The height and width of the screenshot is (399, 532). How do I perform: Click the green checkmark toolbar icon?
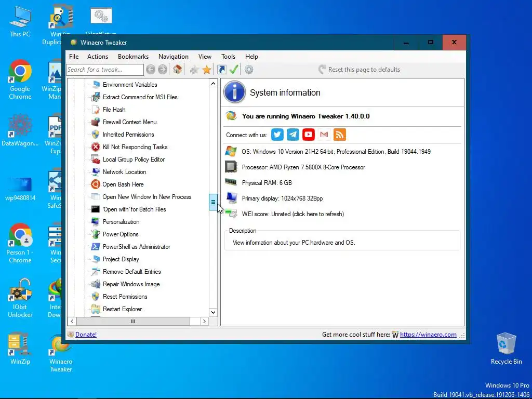point(234,69)
